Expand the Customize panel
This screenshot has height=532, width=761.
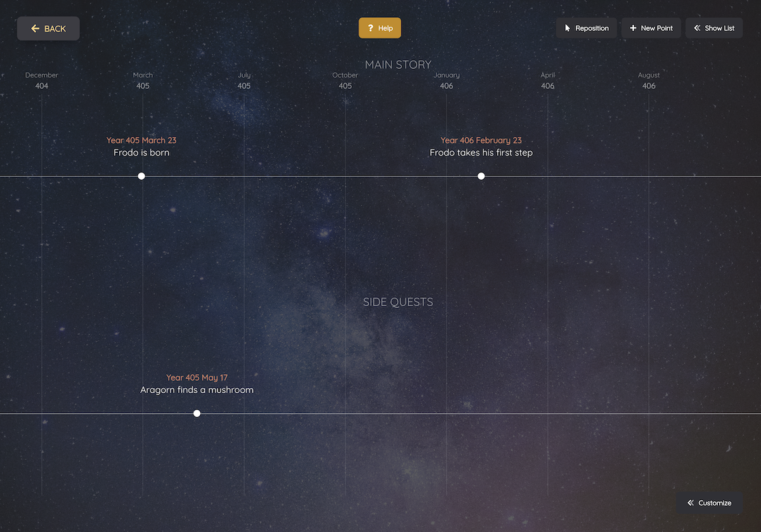coord(710,502)
